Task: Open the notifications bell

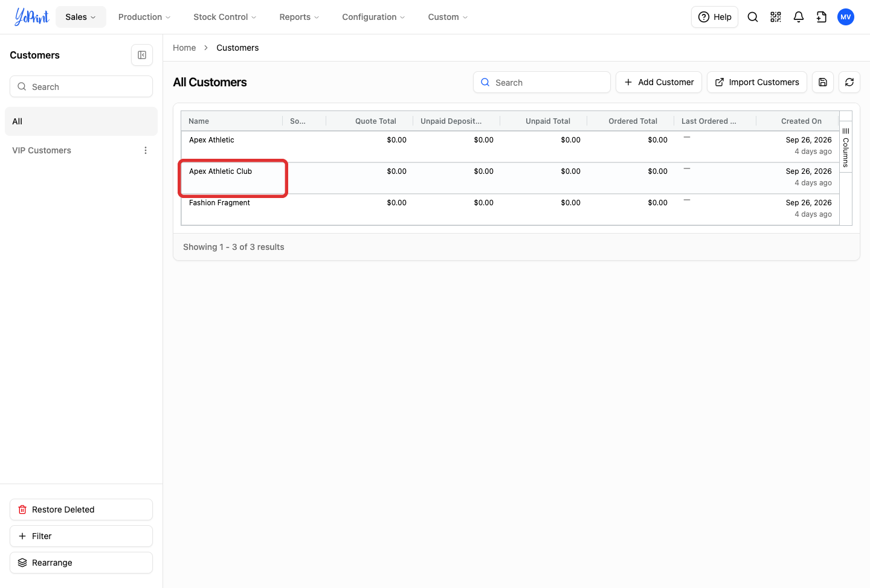Action: coord(799,17)
